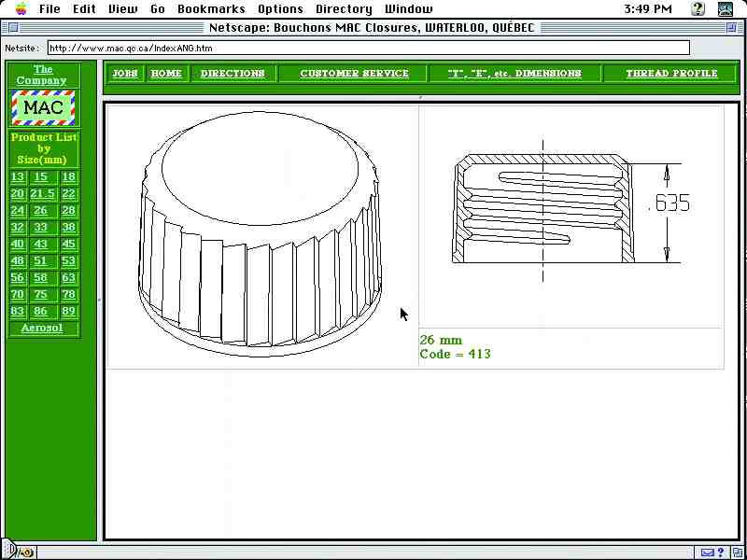Click the 3D closure cap drawing

(x=261, y=233)
